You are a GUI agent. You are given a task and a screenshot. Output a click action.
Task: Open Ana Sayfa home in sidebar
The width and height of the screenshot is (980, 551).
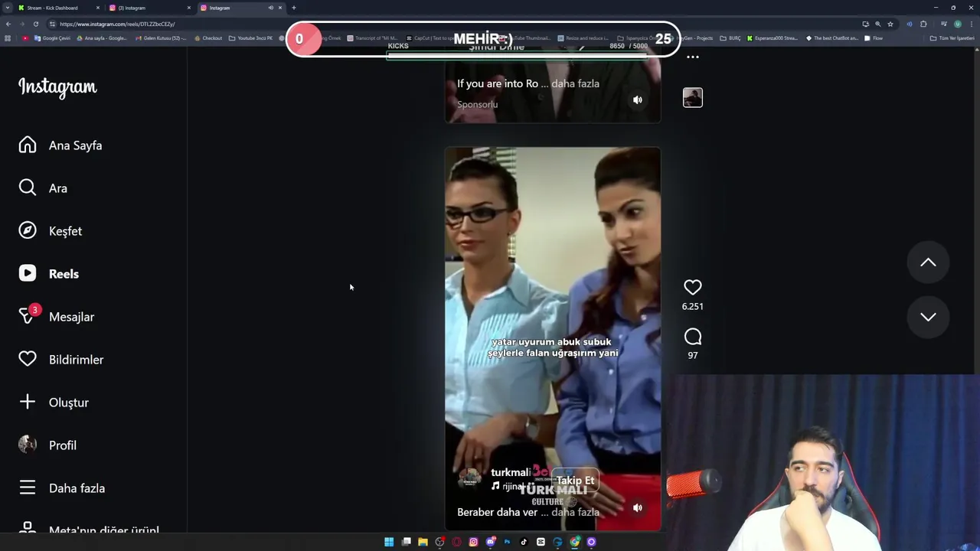(x=60, y=145)
